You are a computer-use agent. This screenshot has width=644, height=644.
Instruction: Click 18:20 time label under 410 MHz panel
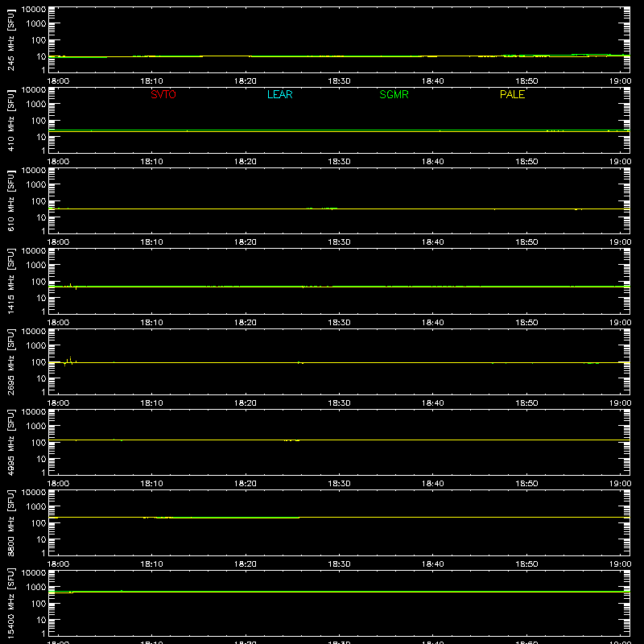[246, 162]
